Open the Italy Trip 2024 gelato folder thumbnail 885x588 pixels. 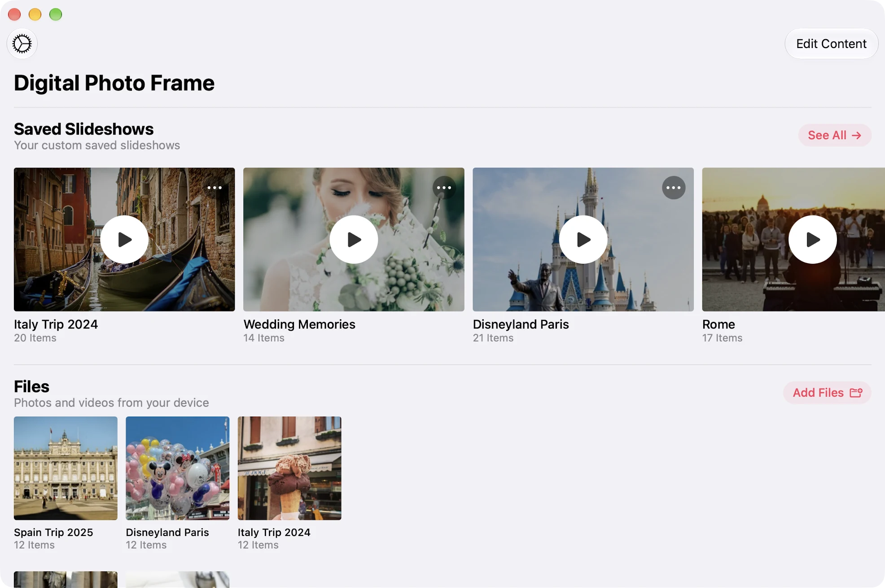click(289, 468)
